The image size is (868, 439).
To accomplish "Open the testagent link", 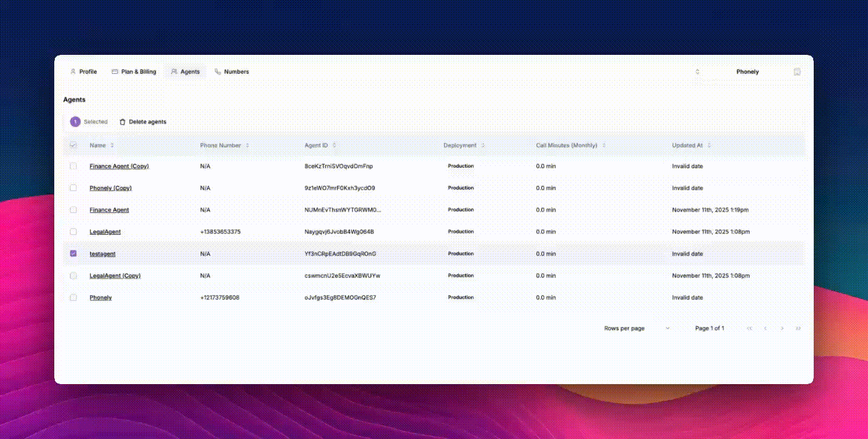I will pos(102,254).
